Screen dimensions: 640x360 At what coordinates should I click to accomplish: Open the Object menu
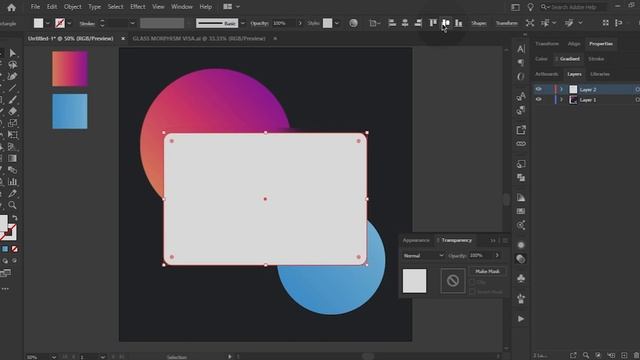coord(72,7)
